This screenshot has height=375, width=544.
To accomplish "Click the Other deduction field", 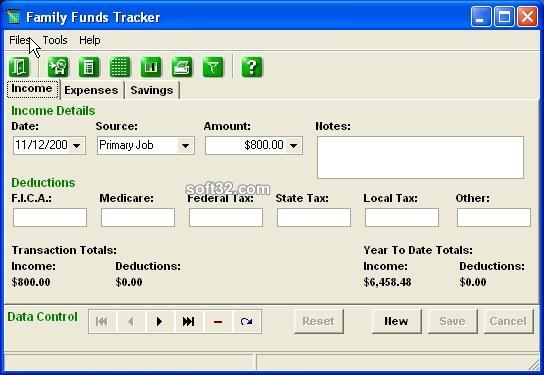I will pos(494,218).
